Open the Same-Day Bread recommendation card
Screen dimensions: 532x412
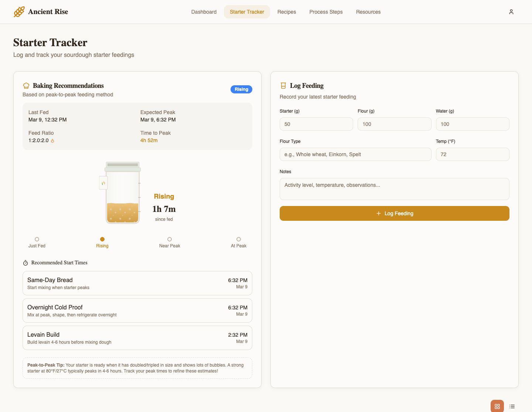click(x=137, y=283)
